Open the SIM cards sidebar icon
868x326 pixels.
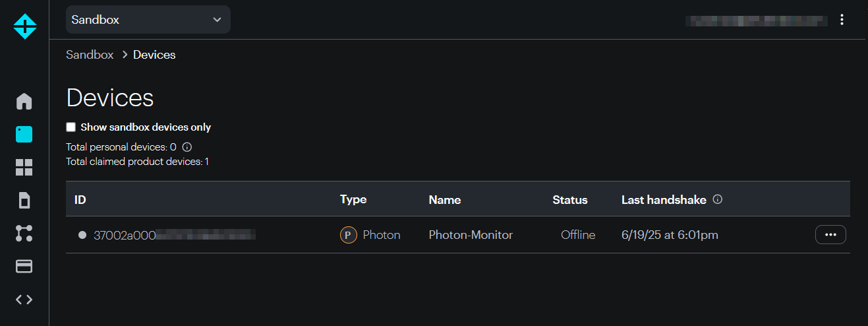coord(24,200)
